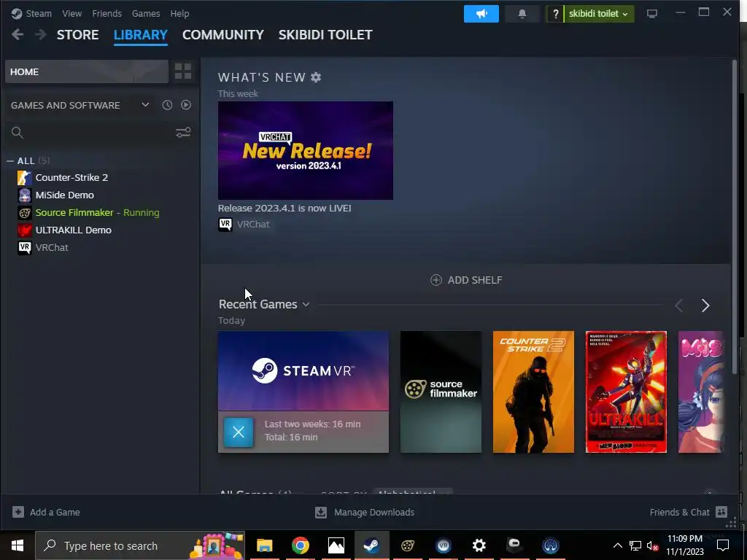
Task: Click the HOME button in sidebar
Action: (x=87, y=71)
